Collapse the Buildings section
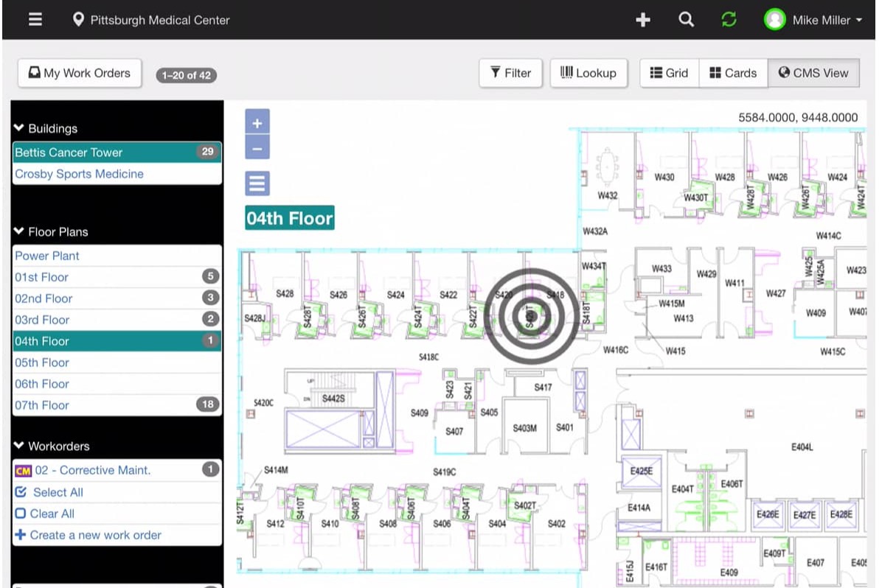Image resolution: width=882 pixels, height=588 pixels. pyautogui.click(x=18, y=127)
